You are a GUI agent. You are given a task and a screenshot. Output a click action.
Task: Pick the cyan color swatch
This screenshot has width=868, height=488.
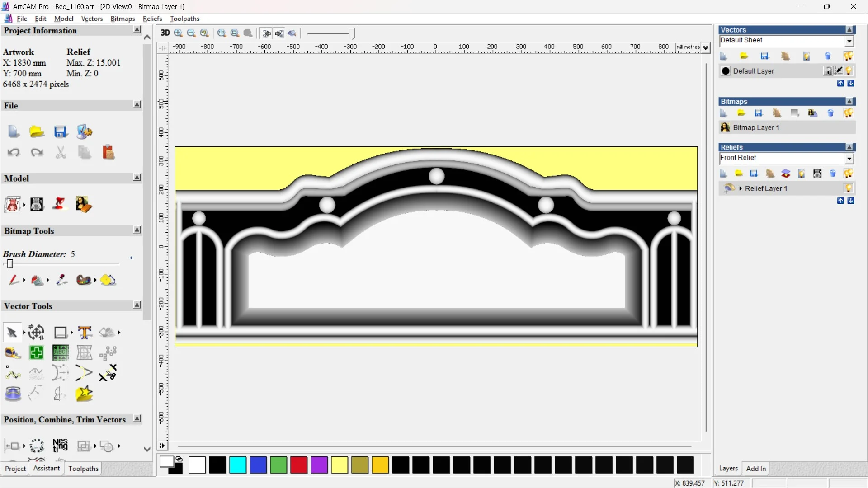tap(238, 465)
